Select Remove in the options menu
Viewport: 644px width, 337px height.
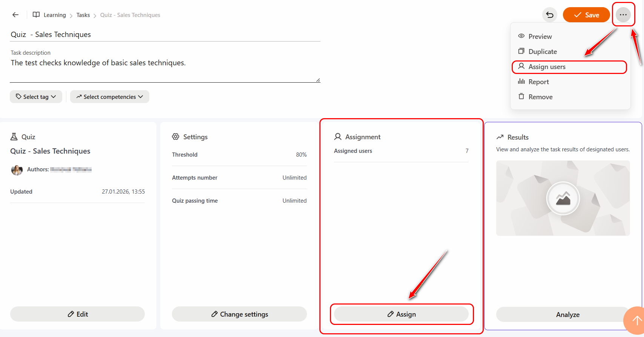point(540,97)
